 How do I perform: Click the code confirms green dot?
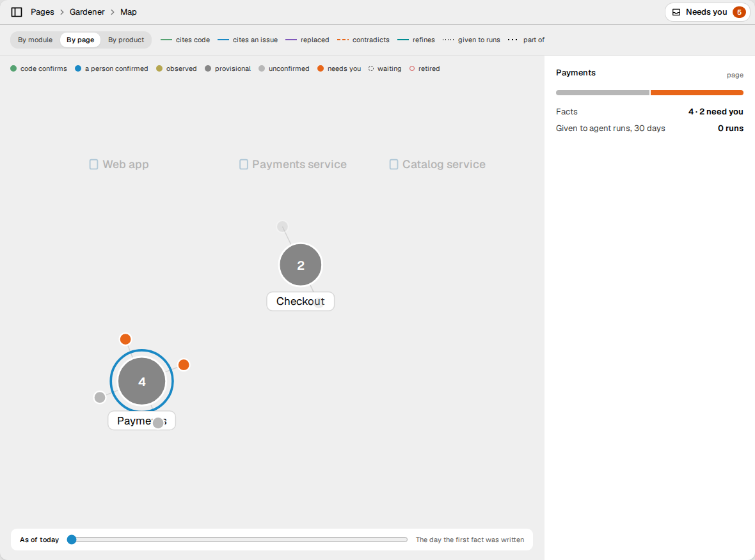(13, 69)
